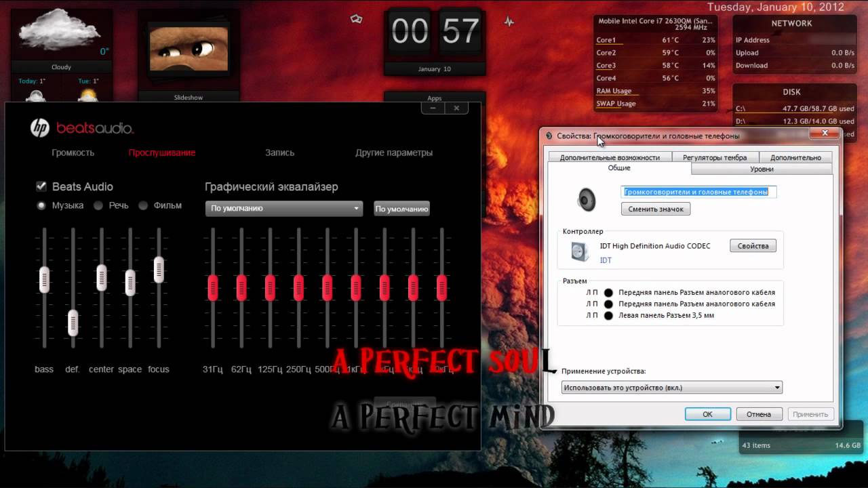Click the 250Гц equalizer slider handle

(298, 288)
